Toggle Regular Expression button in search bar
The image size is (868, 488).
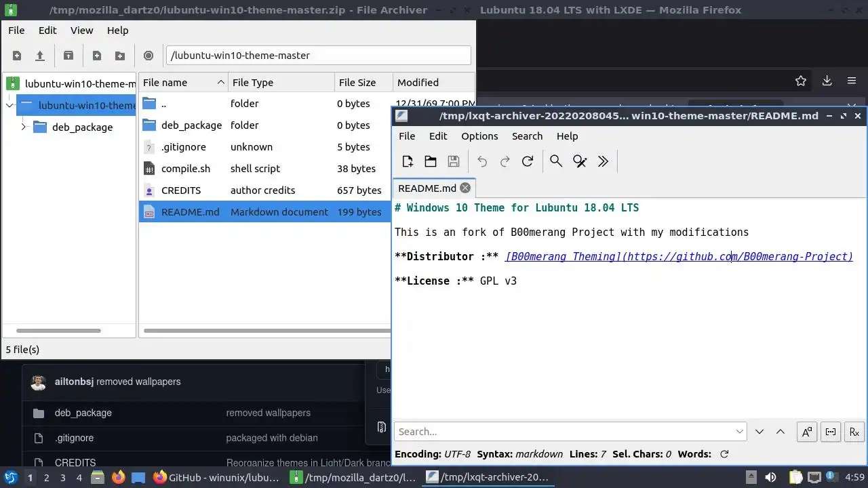click(x=854, y=432)
